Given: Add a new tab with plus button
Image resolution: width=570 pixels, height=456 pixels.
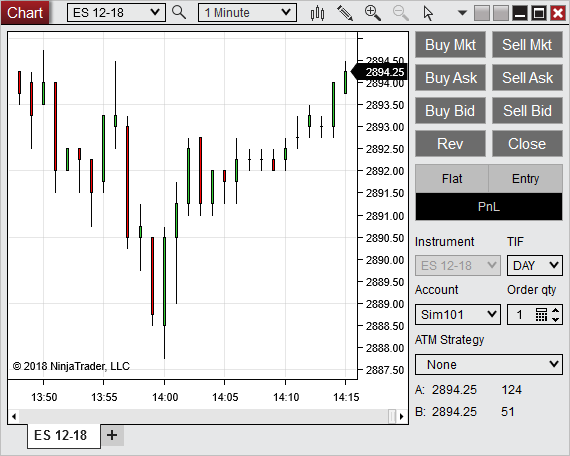Looking at the screenshot, I should pos(112,435).
